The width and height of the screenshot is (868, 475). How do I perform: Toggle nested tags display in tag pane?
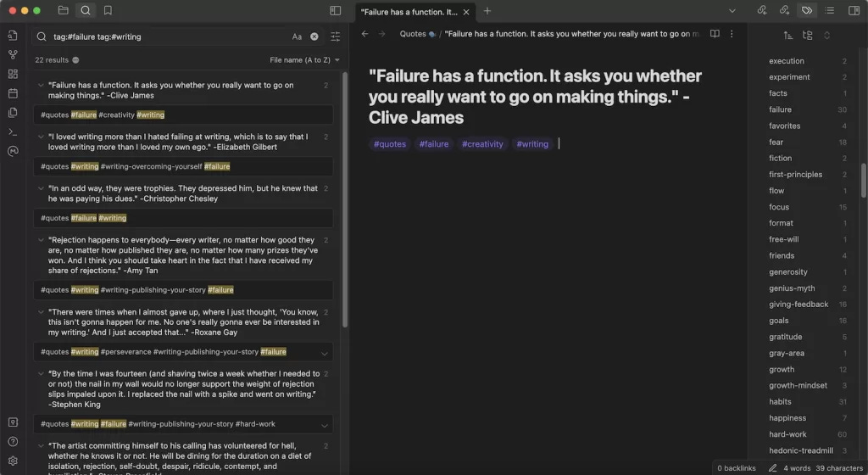(x=808, y=36)
